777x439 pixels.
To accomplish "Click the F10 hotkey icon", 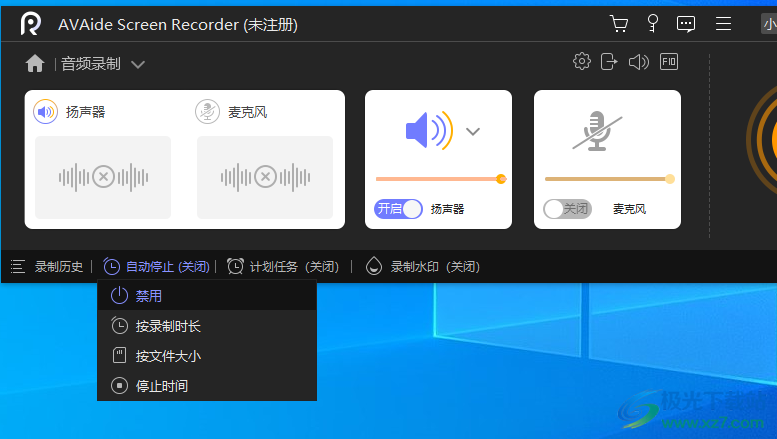I will click(669, 62).
